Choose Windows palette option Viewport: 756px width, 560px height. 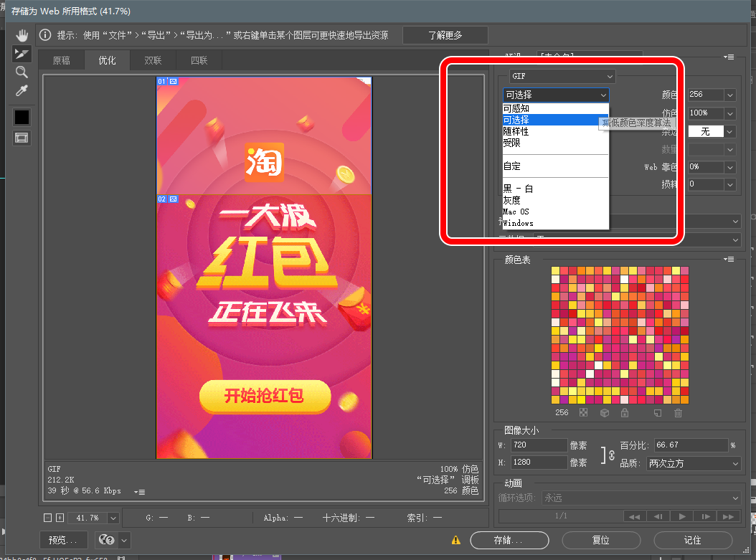555,223
